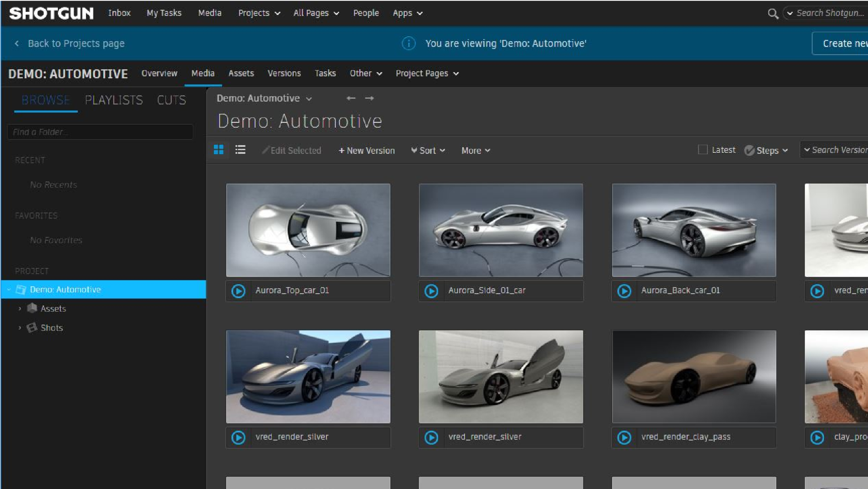The height and width of the screenshot is (489, 868).
Task: Click the DEMO: AUTOMOTIVE project title
Action: click(68, 74)
